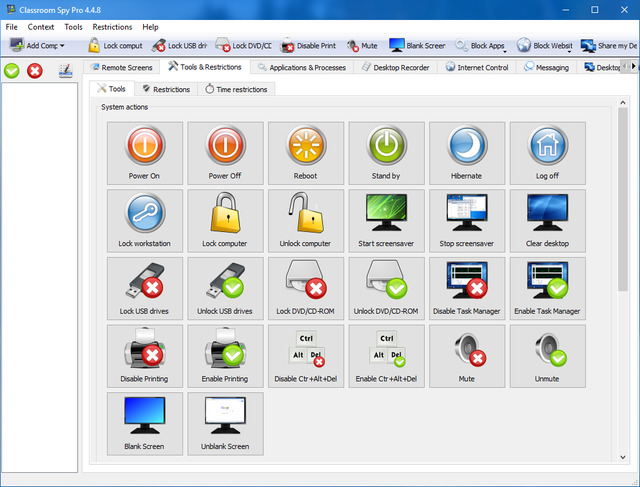Image resolution: width=640 pixels, height=487 pixels.
Task: Click the Mute toolbar button
Action: click(362, 45)
